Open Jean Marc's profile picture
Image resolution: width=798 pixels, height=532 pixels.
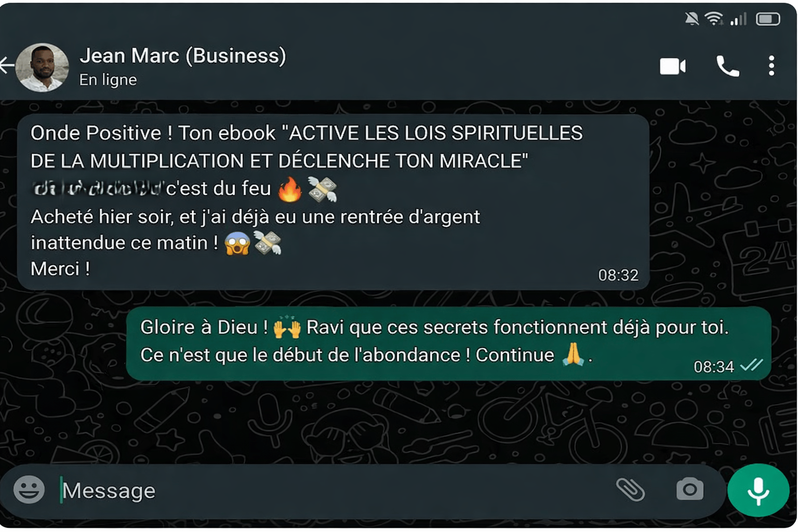point(42,68)
